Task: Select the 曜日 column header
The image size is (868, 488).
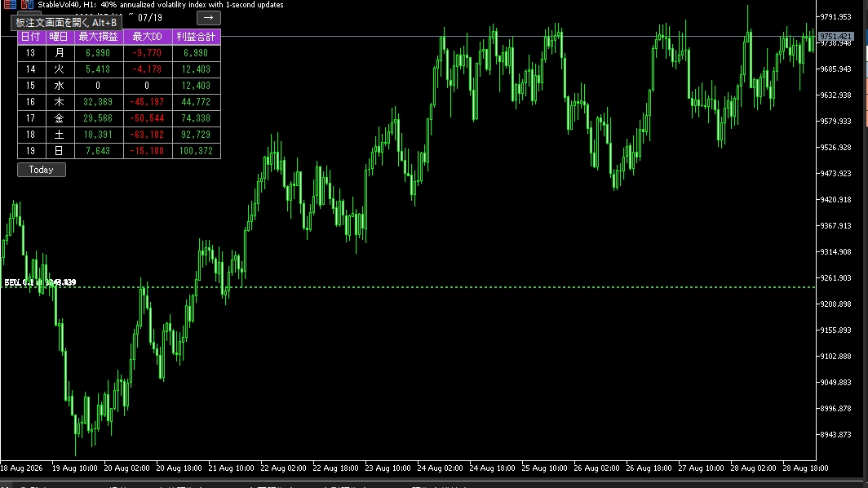Action: click(59, 37)
